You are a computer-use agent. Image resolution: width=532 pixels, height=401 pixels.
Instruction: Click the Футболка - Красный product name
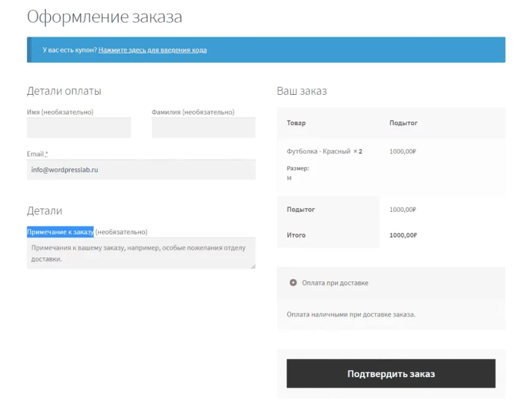pos(318,151)
